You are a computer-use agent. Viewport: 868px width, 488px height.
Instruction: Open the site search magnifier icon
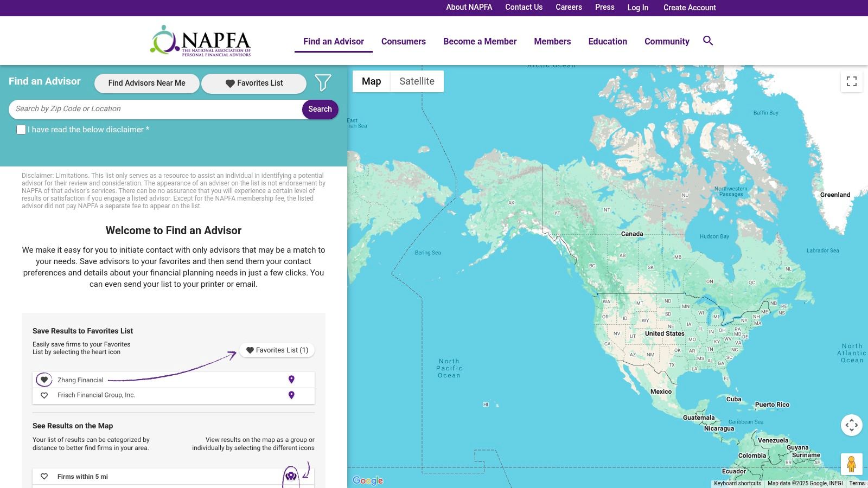[708, 41]
